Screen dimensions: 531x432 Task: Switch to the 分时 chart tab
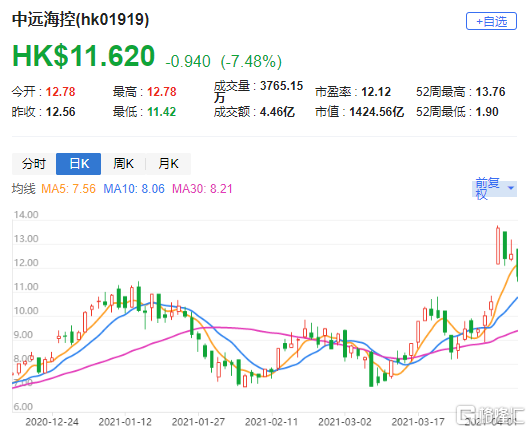click(34, 164)
